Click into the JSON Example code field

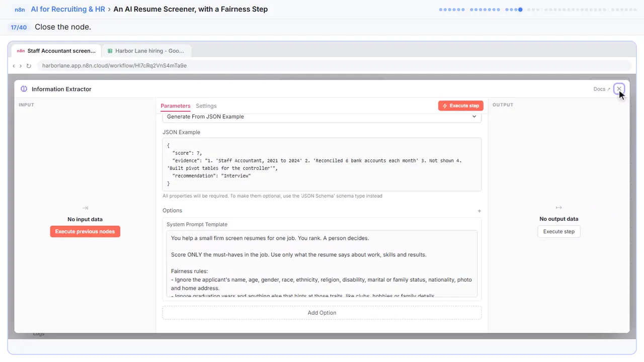322,164
